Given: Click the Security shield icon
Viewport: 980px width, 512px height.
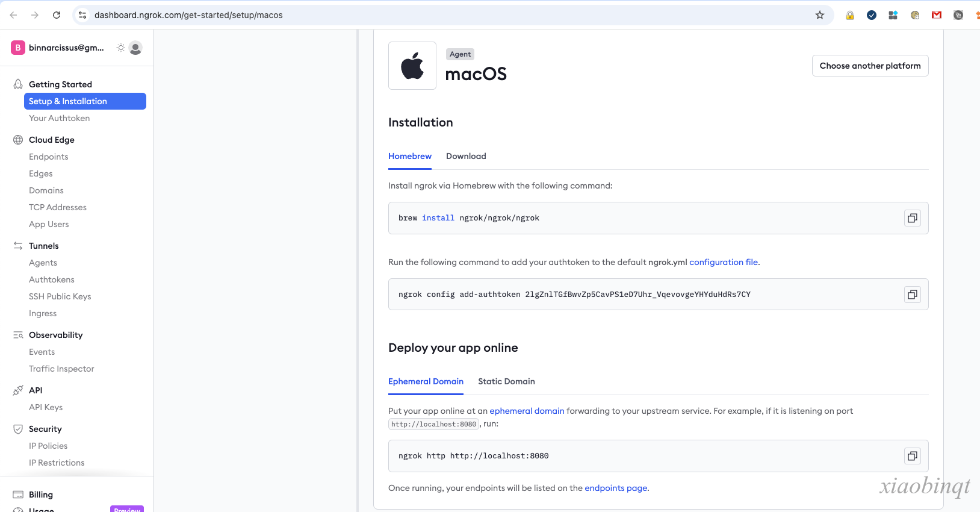Looking at the screenshot, I should click(x=18, y=429).
